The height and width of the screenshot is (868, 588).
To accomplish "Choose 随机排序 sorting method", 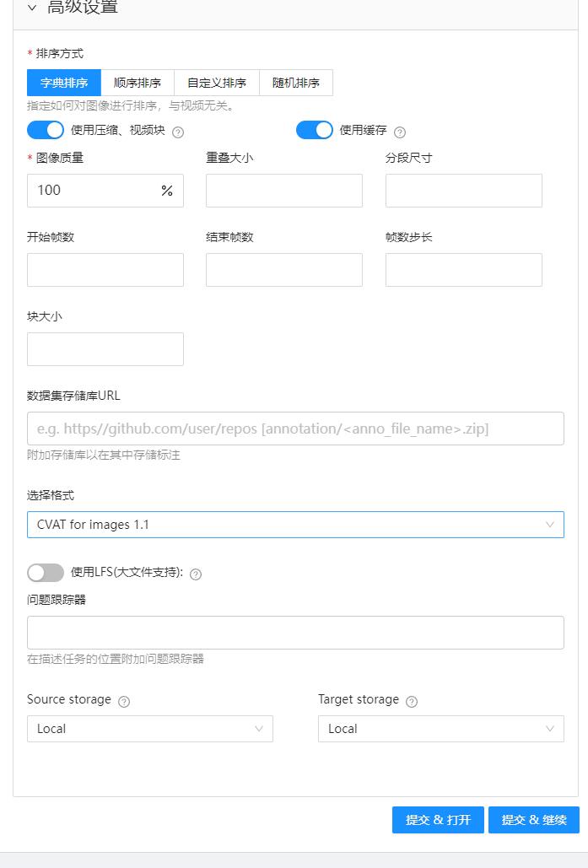I will pyautogui.click(x=295, y=83).
